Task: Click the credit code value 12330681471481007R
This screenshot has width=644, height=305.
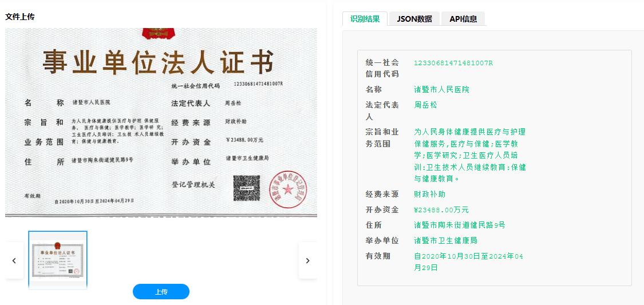Action: point(453,63)
